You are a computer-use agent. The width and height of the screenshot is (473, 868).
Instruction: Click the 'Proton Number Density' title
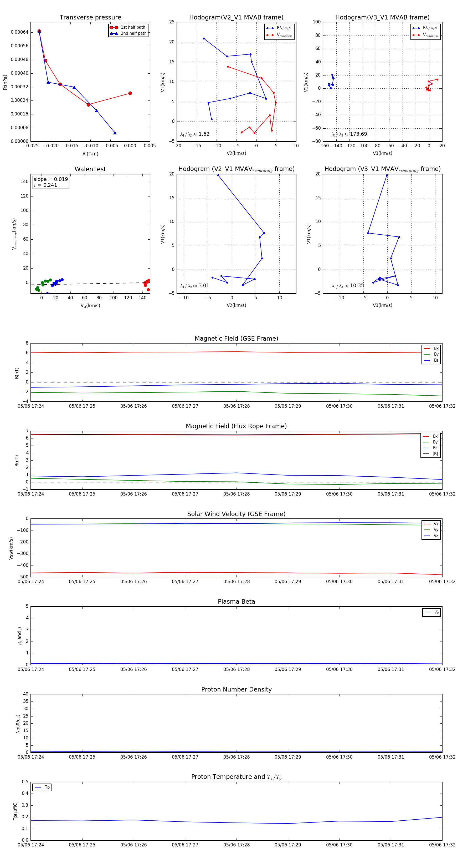(x=236, y=689)
